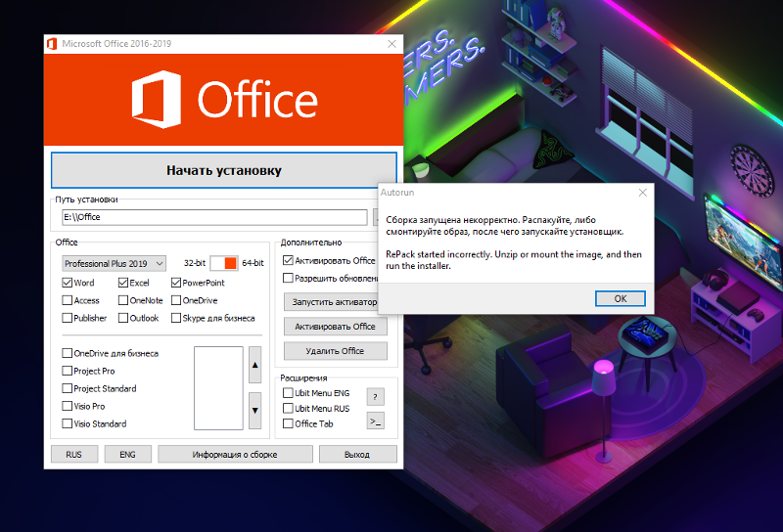
Task: Click the down arrow button beside the list box
Action: (x=254, y=411)
